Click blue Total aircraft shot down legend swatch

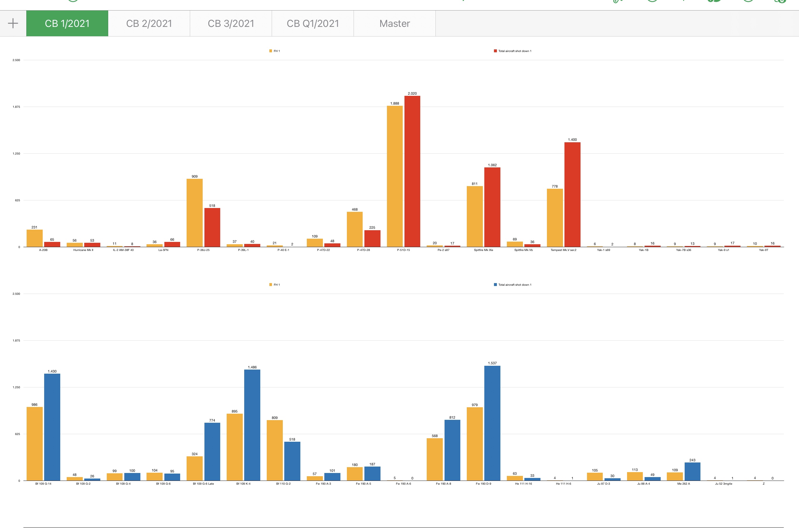coord(495,285)
